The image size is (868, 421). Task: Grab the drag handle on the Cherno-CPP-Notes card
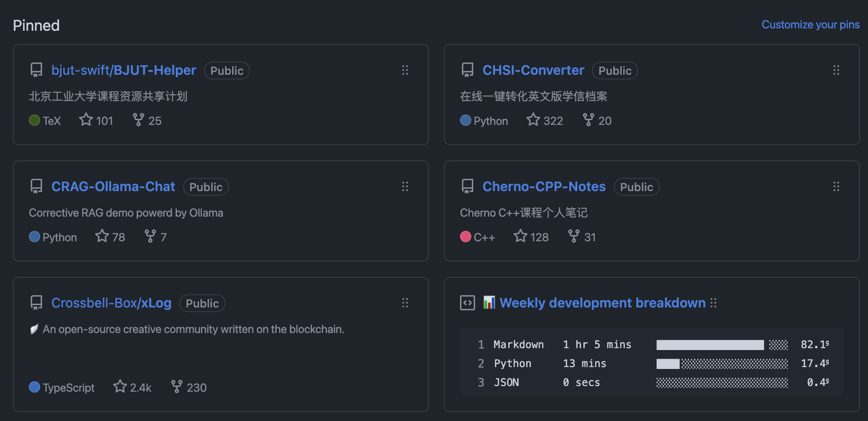(x=836, y=186)
